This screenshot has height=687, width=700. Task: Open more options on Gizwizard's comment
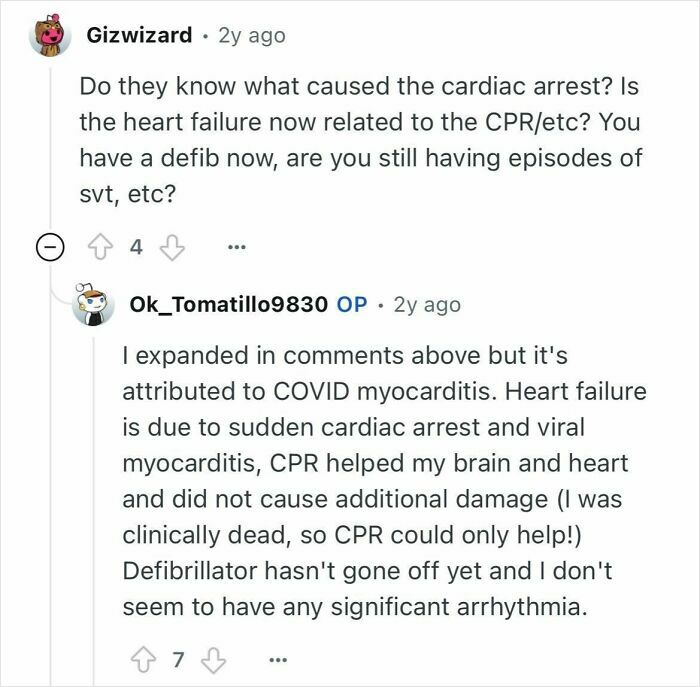[237, 247]
